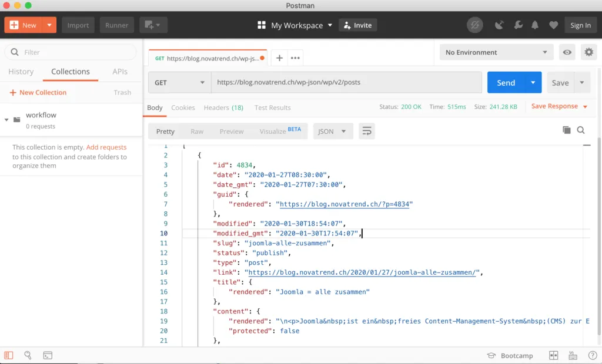
Task: Click the New button plus icon
Action: click(14, 25)
